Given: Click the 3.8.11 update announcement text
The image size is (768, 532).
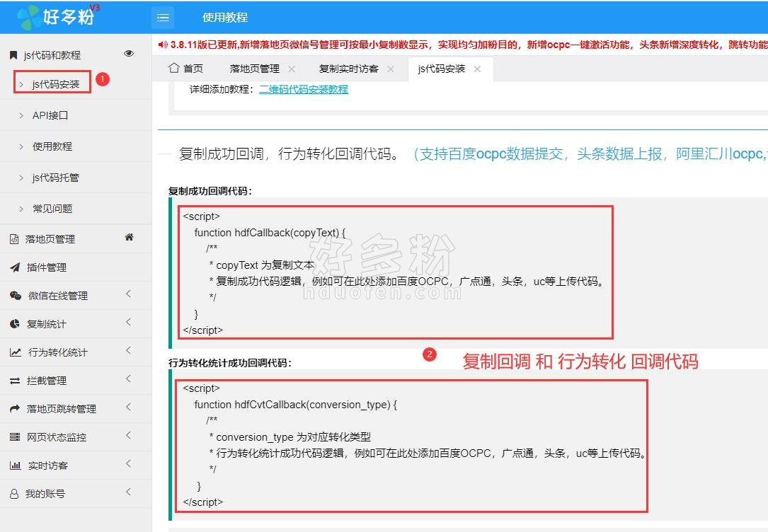Looking at the screenshot, I should [x=469, y=45].
